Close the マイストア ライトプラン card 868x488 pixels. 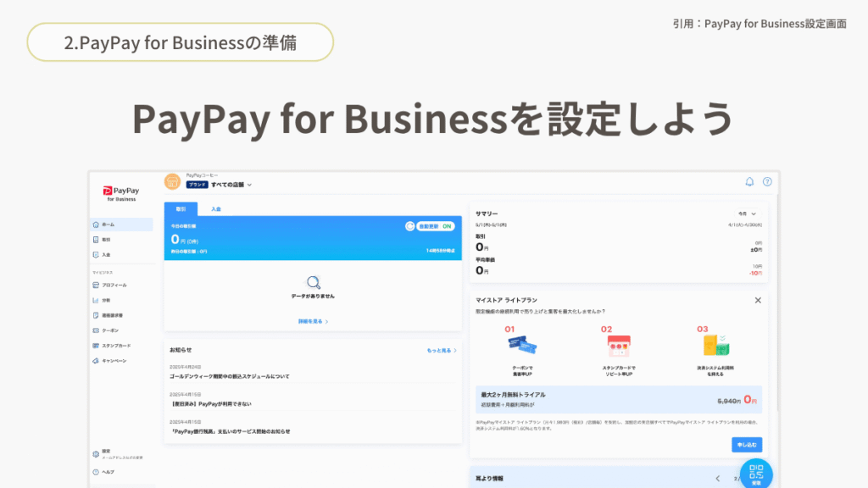point(758,300)
